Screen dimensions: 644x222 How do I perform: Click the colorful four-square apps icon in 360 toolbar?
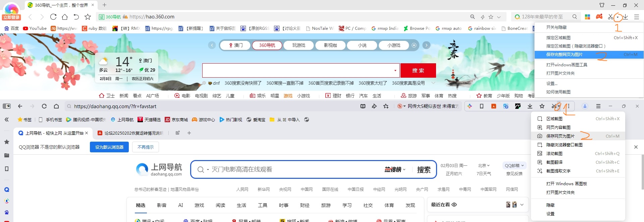coord(587,17)
